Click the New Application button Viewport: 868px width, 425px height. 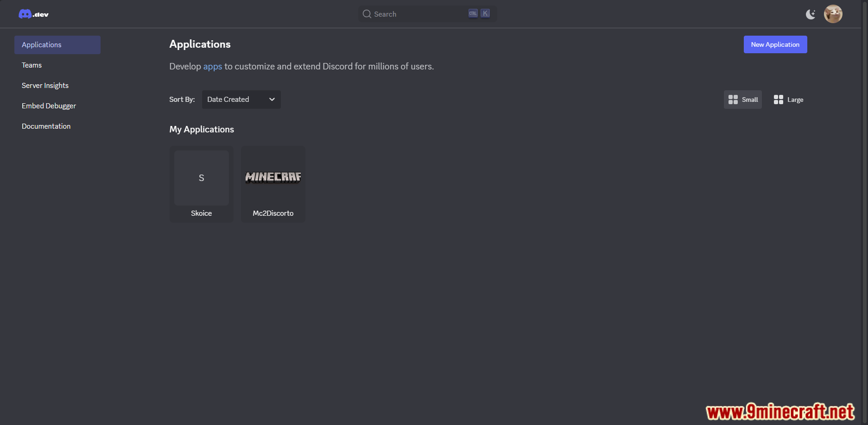[x=775, y=44]
